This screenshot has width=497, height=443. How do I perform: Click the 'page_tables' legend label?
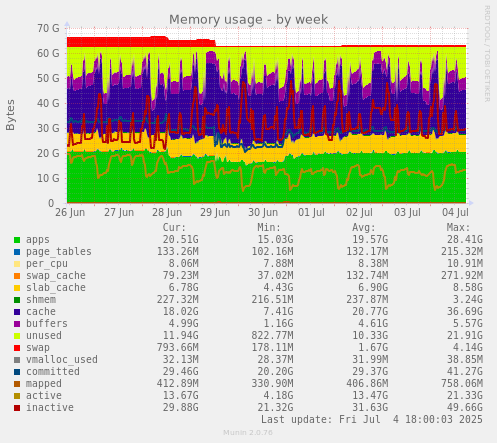click(x=59, y=252)
